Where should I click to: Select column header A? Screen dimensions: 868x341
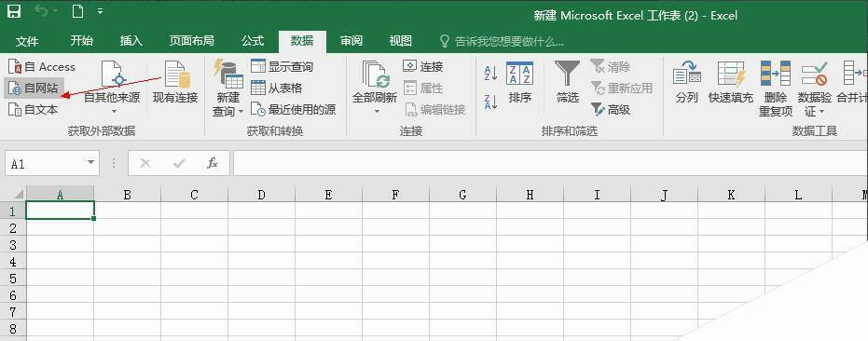coord(60,195)
